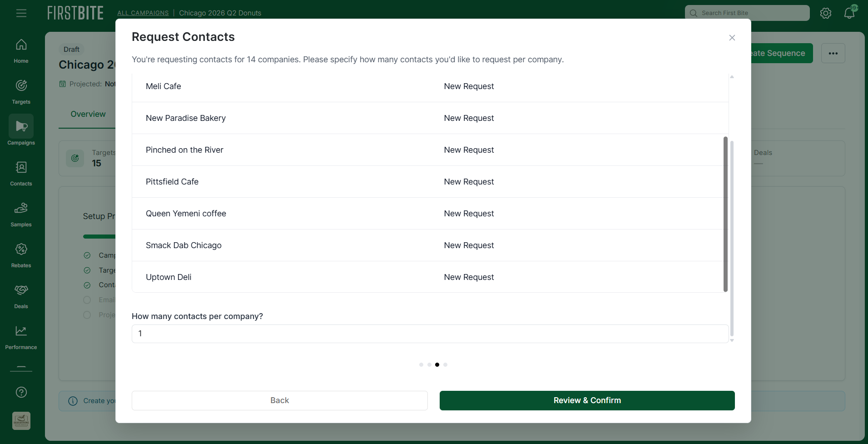This screenshot has height=444, width=868.
Task: Click the fourth step indicator dot
Action: 445,364
